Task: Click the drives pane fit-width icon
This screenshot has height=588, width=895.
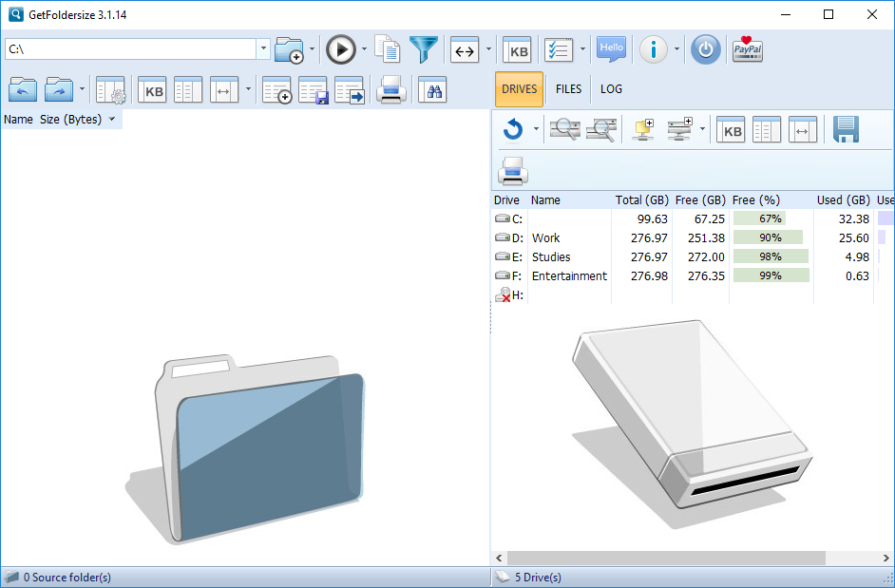Action: coord(803,129)
